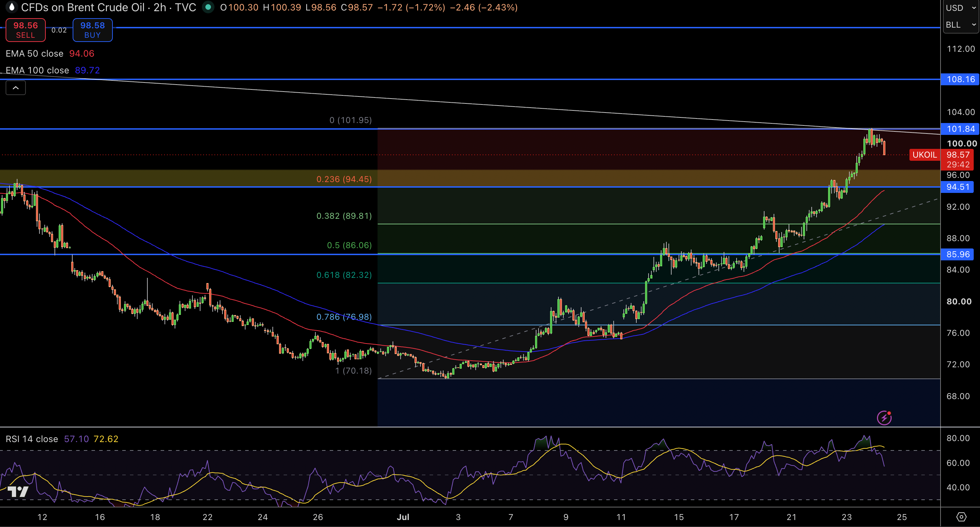Image resolution: width=980 pixels, height=527 pixels.
Task: Open the USD currency dropdown
Action: 961,8
